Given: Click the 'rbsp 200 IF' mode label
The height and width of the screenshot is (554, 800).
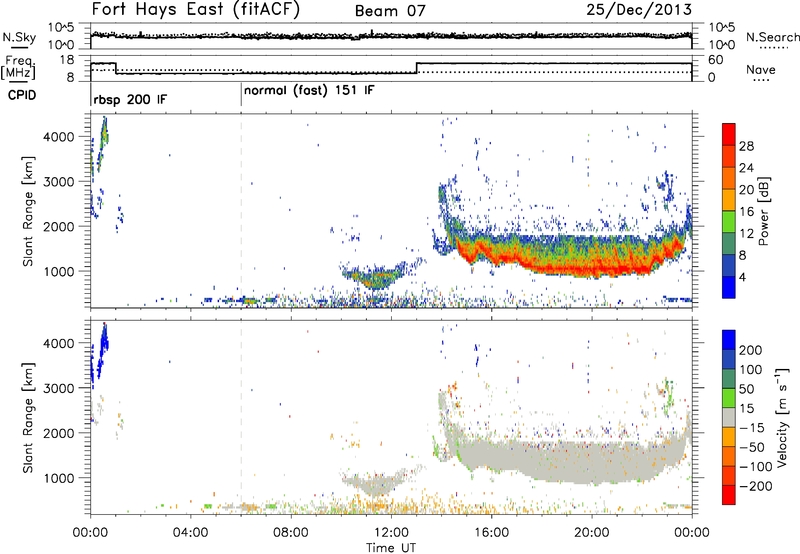Looking at the screenshot, I should 130,99.
